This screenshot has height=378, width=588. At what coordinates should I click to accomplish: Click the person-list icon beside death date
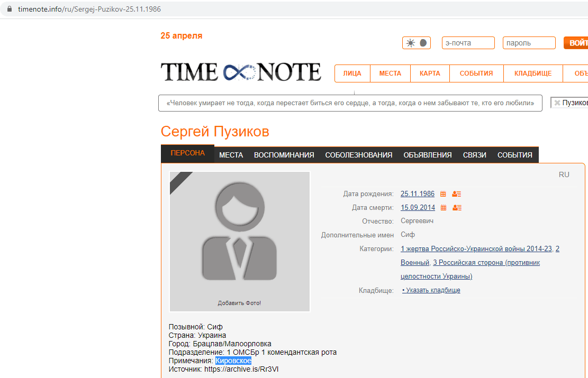pos(457,208)
